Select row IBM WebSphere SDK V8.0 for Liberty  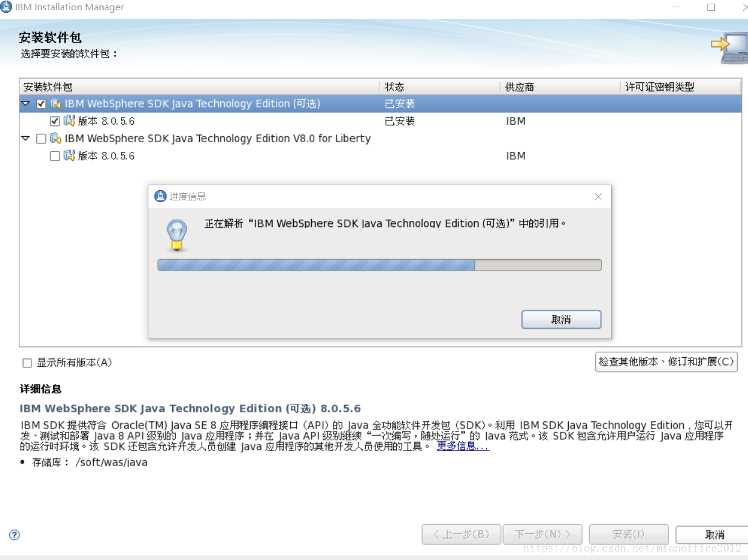380,139
